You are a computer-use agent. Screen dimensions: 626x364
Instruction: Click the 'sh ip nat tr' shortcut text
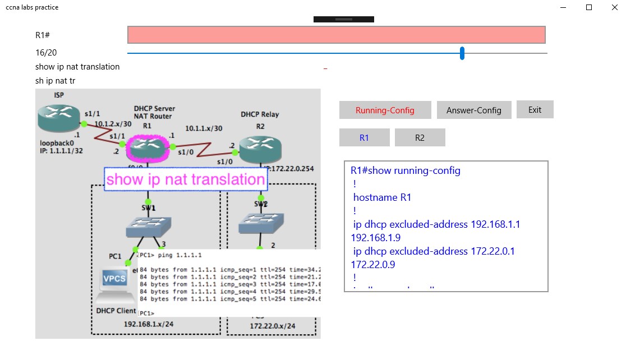tap(55, 81)
